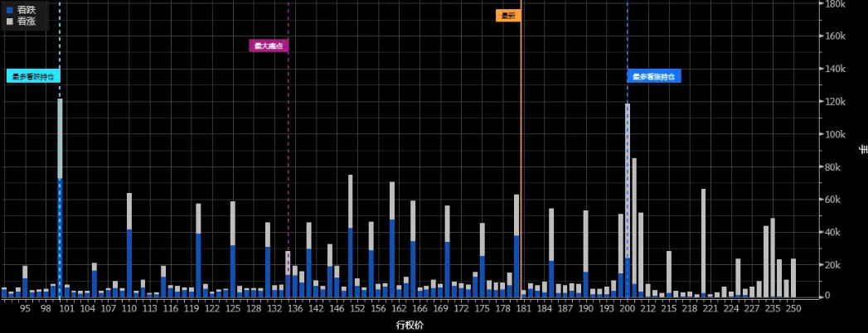Click the tallest bar at strike 100
Screen dimensions: 868x333
tap(60, 199)
